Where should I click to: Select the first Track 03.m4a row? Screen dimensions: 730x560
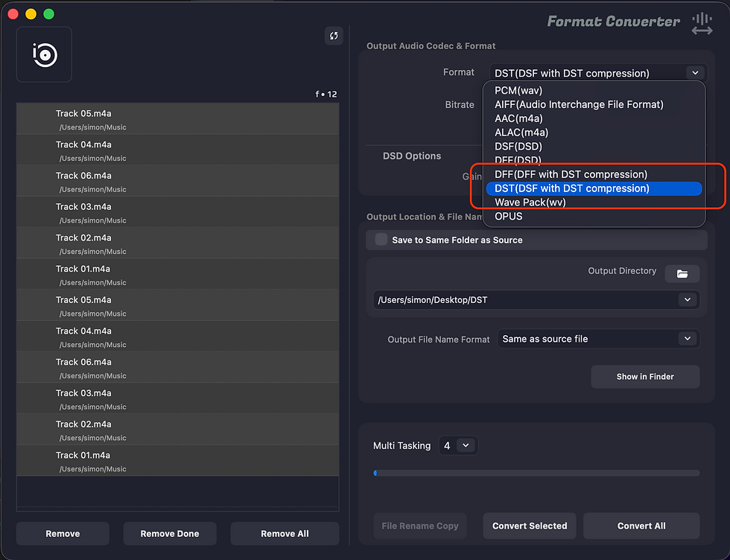pyautogui.click(x=178, y=211)
